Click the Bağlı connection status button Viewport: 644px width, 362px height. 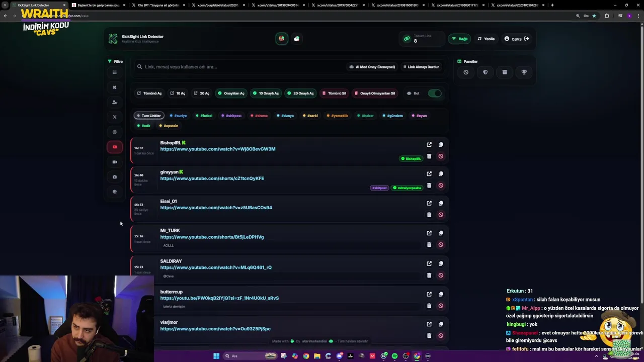[x=459, y=39]
